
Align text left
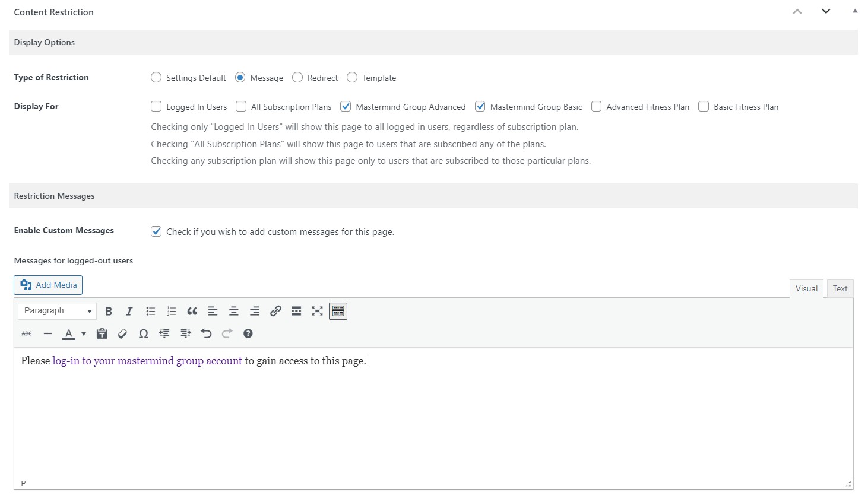pos(213,311)
